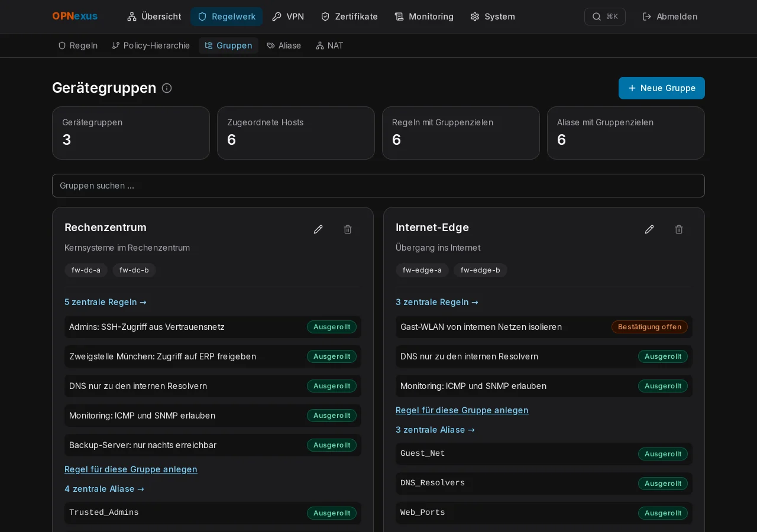Screen dimensions: 757x532
Task: Log out with Abmelden
Action: tap(670, 17)
